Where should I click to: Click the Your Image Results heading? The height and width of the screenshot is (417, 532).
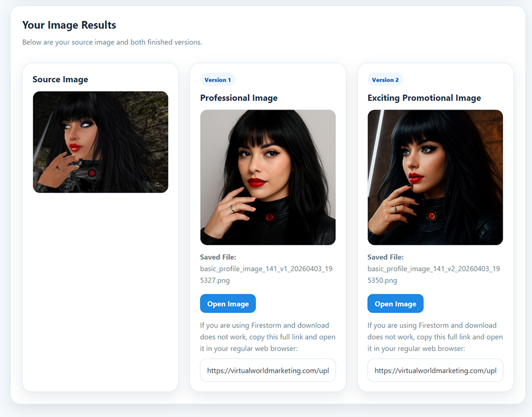[69, 25]
